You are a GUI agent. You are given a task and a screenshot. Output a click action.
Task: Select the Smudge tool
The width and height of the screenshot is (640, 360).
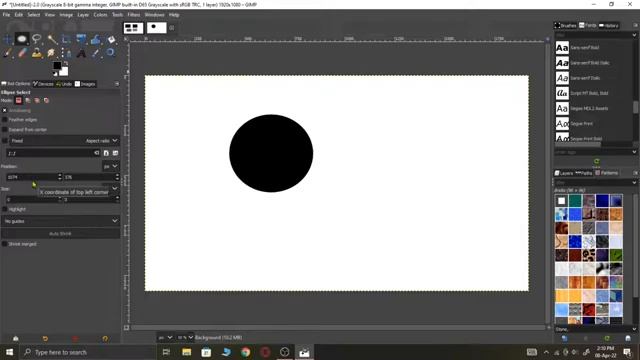coord(52,53)
